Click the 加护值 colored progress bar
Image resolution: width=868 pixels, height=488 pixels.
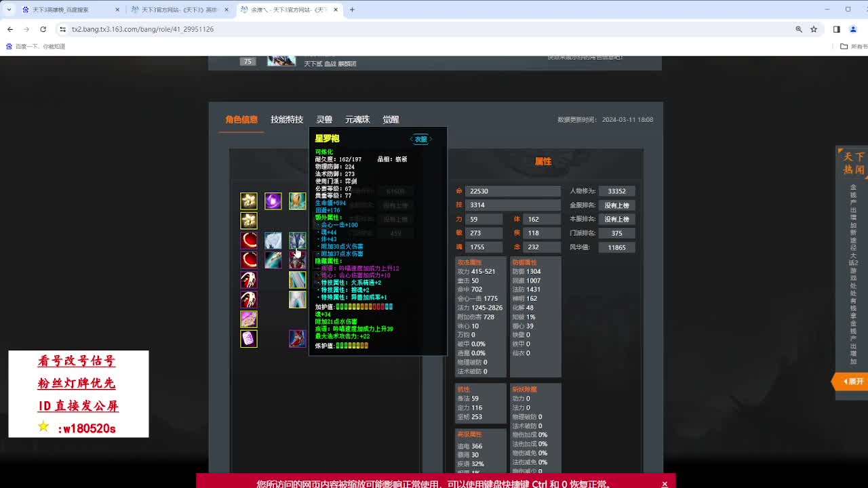point(364,307)
